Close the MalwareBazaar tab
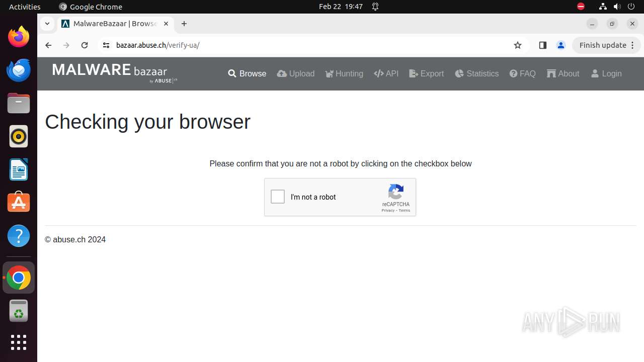 [166, 24]
